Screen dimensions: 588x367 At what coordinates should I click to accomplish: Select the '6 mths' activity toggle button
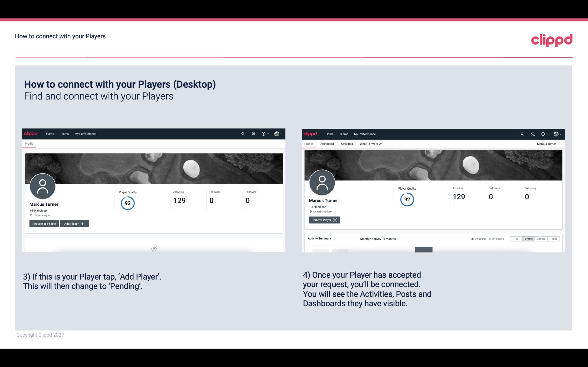click(x=528, y=238)
